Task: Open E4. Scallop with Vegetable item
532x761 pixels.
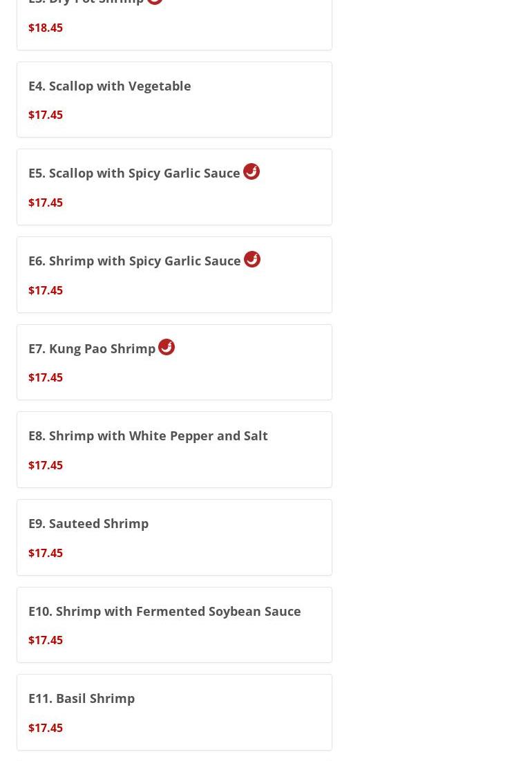Action: [x=110, y=86]
